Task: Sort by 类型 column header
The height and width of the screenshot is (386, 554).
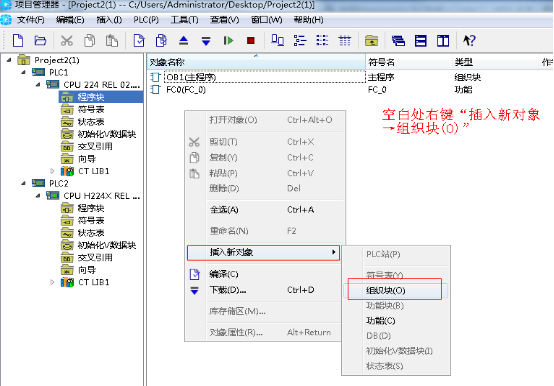Action: [495, 63]
